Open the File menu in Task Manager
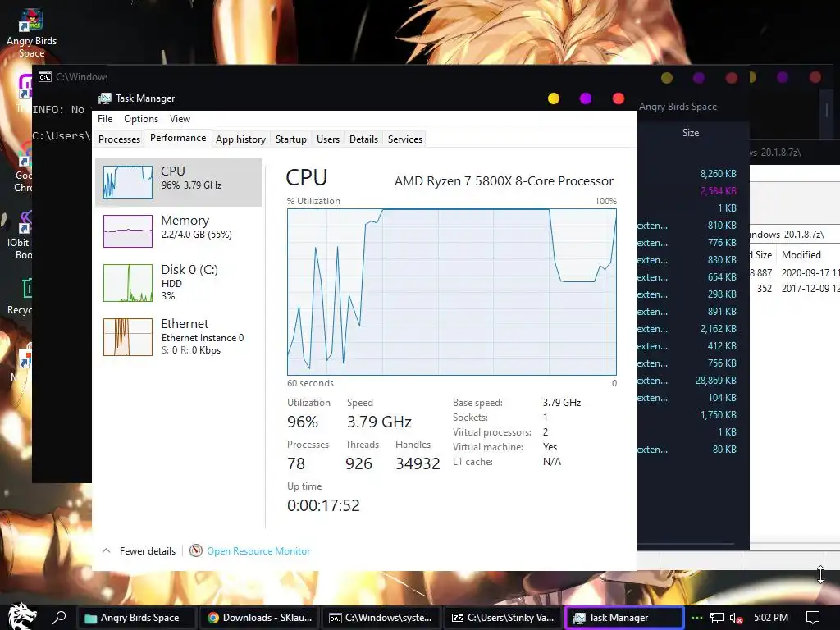Viewport: 840px width, 630px height. pyautogui.click(x=105, y=119)
